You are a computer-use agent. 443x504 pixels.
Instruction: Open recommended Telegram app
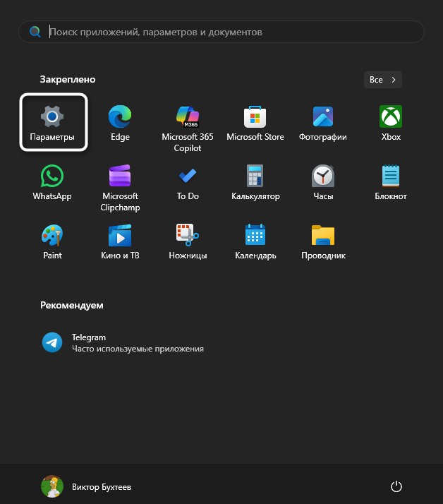[x=122, y=342]
